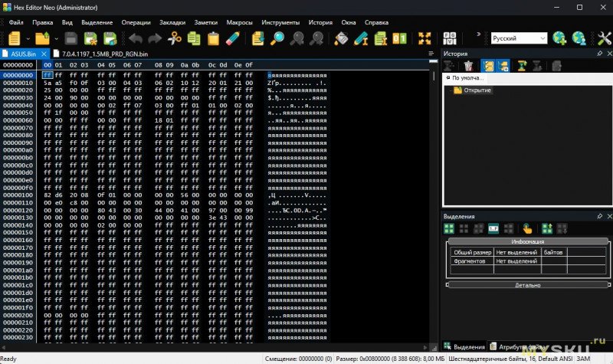
Task: Close the ASUS.Bin tab
Action: pyautogui.click(x=44, y=54)
